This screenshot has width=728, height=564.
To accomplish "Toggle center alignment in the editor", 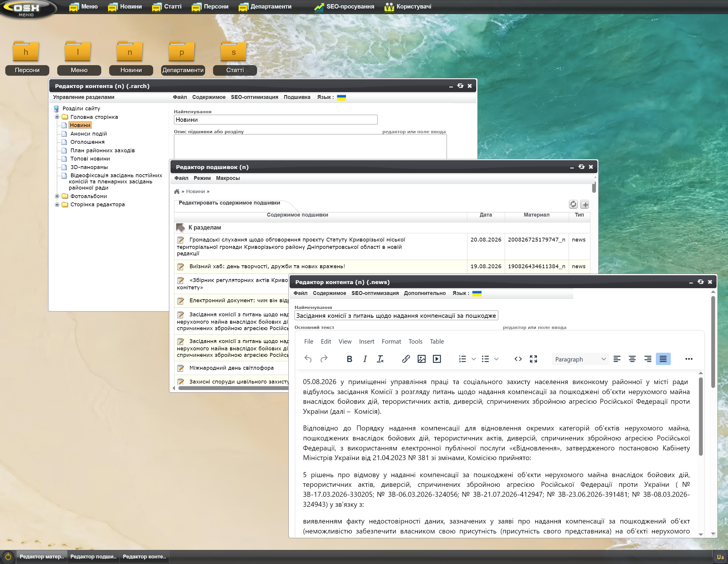I will [632, 359].
